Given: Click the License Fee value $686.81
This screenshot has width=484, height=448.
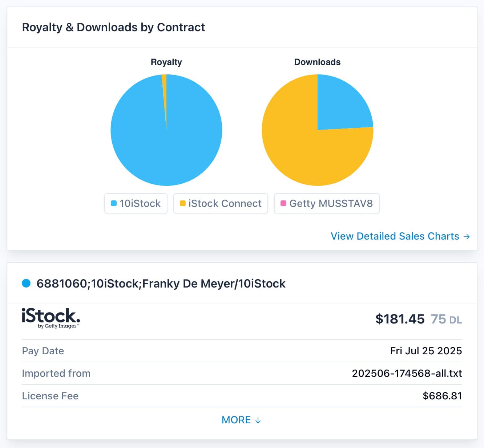Looking at the screenshot, I should point(442,396).
